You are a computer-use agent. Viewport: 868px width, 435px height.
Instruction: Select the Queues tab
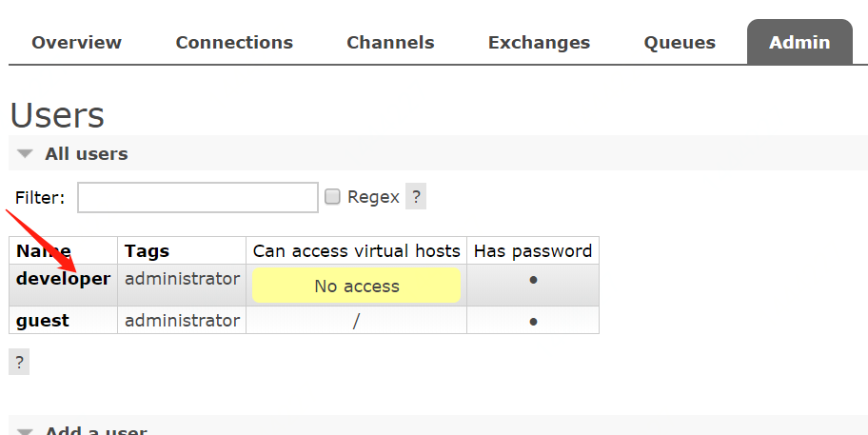(x=680, y=43)
